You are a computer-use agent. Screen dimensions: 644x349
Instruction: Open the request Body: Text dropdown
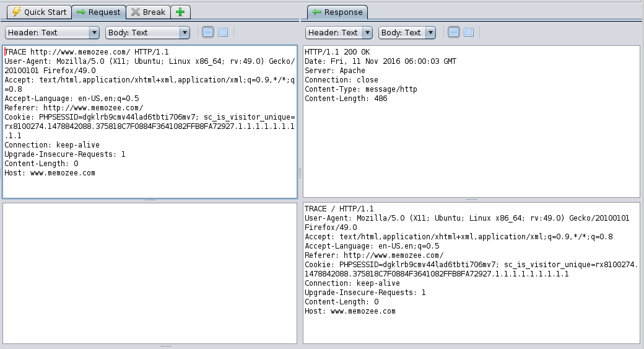pos(147,32)
